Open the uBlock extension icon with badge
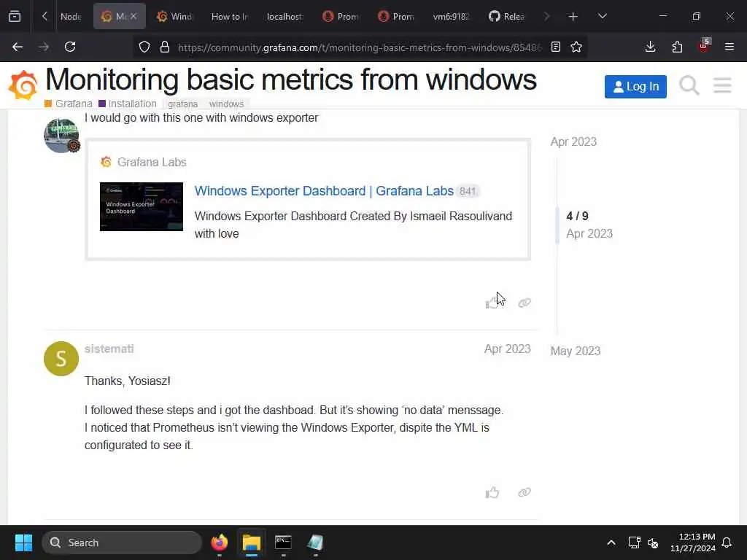This screenshot has width=747, height=560. point(704,46)
